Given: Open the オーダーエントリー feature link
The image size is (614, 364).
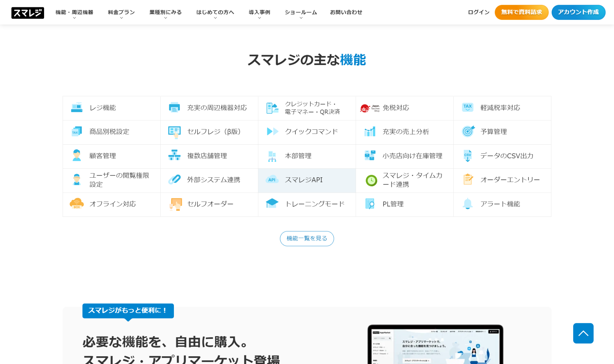Looking at the screenshot, I should (x=502, y=180).
